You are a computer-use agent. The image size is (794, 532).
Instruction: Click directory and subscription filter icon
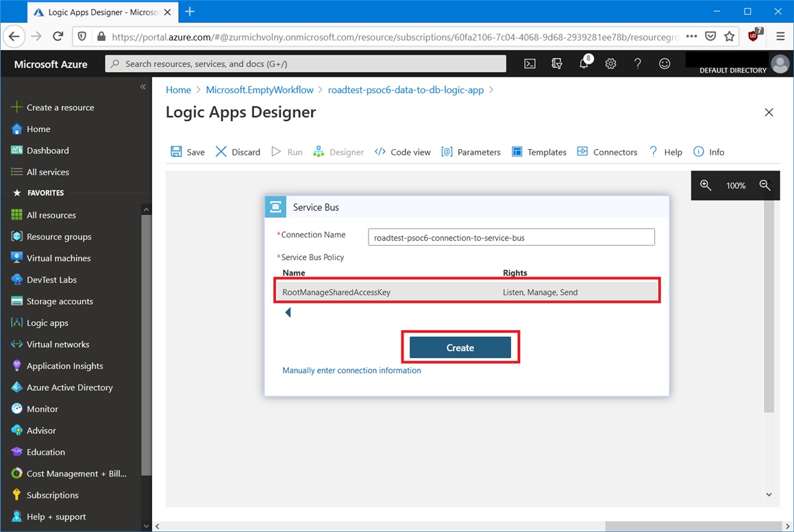click(x=556, y=64)
